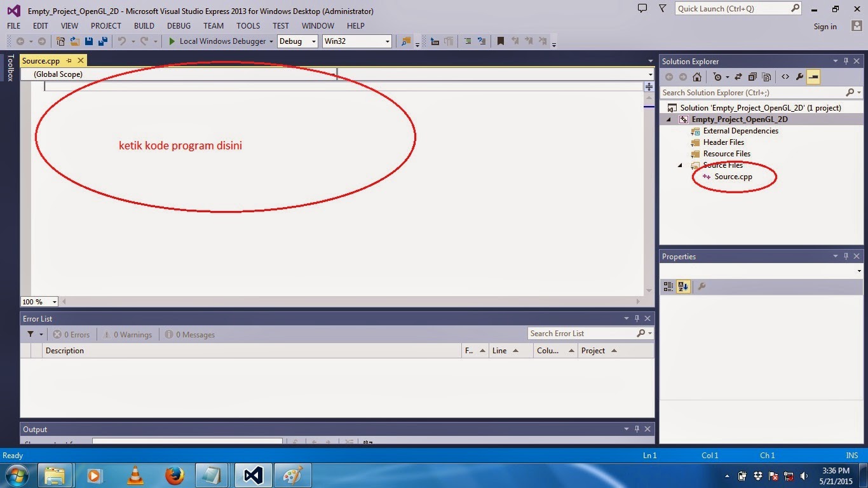Switch to the Source.cpp editor tab

coord(40,60)
